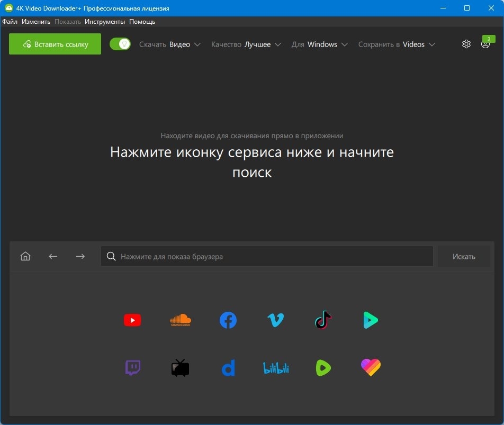This screenshot has width=504, height=425.
Task: Expand the 'Скачать Видео' dropdown
Action: [x=170, y=44]
